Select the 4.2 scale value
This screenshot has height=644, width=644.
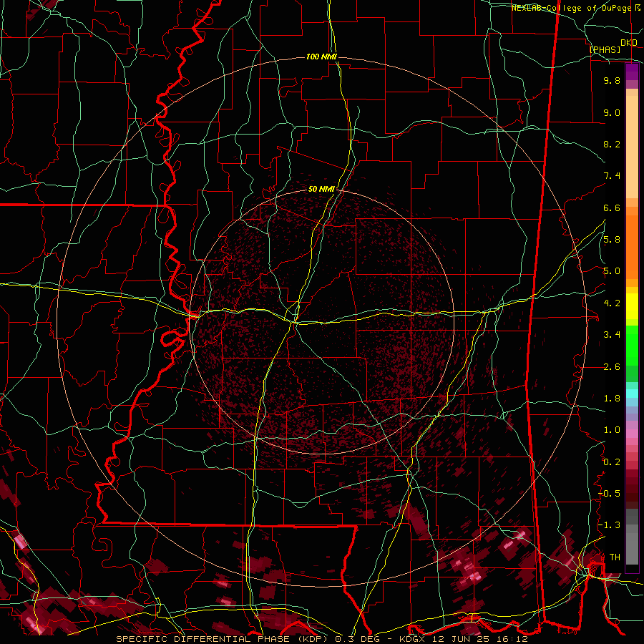tap(612, 303)
